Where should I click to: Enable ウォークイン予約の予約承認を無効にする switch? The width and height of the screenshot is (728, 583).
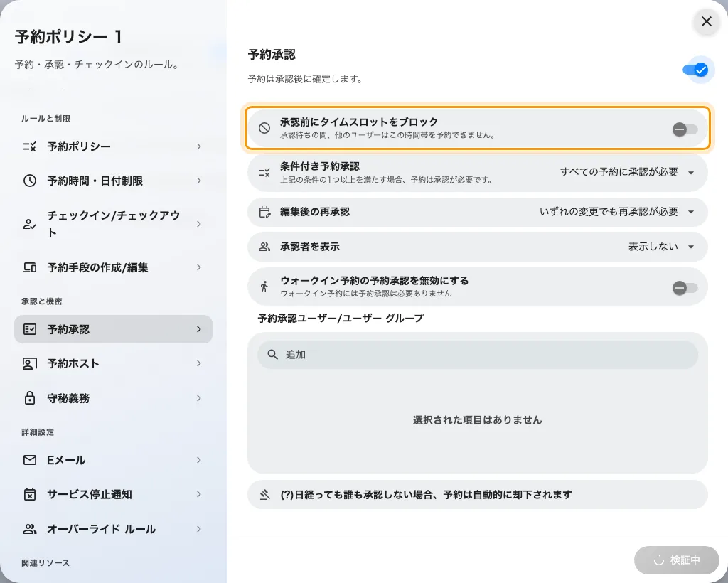tap(685, 288)
